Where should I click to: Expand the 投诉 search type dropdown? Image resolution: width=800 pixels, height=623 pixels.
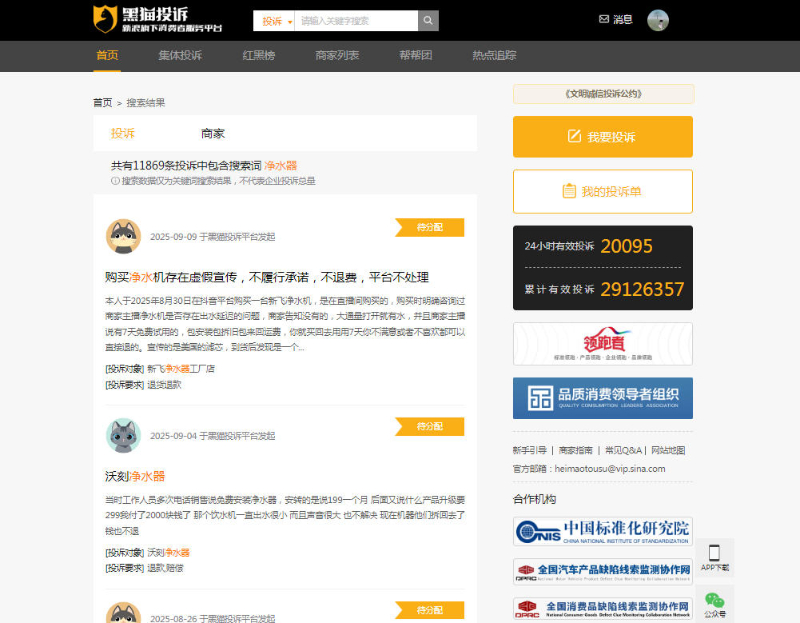(x=275, y=20)
